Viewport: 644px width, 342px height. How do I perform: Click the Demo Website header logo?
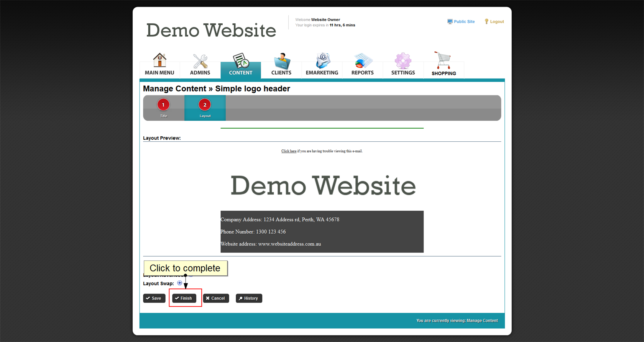211,30
